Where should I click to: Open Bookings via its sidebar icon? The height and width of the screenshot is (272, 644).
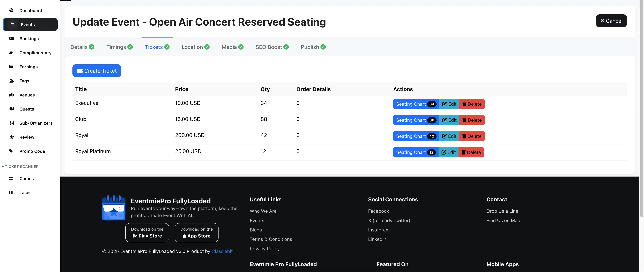[12, 39]
